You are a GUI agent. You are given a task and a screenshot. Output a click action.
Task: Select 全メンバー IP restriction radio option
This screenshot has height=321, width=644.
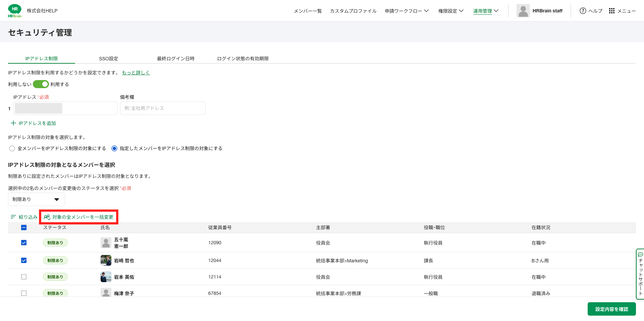pos(12,148)
